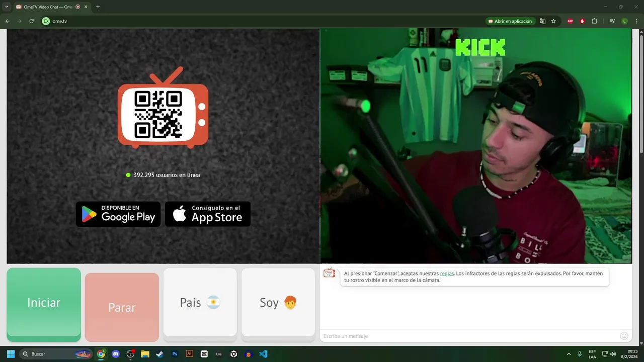Open a new browser tab
This screenshot has width=644, height=362.
[98, 7]
